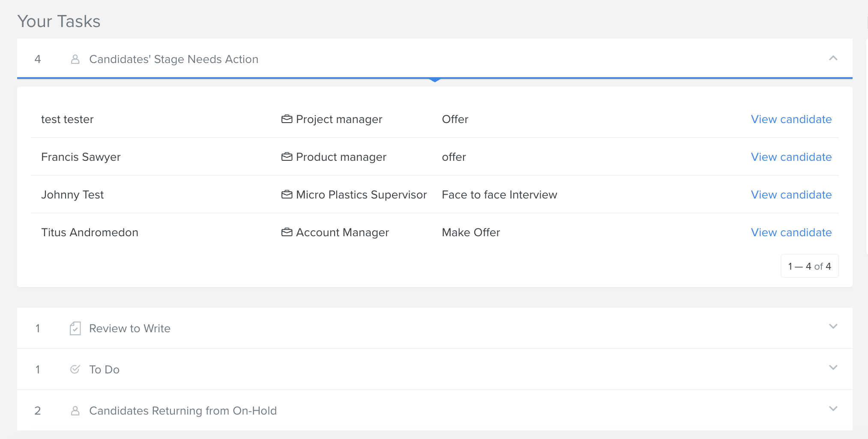The image size is (868, 439).
Task: View candidate test tester
Action: point(791,119)
